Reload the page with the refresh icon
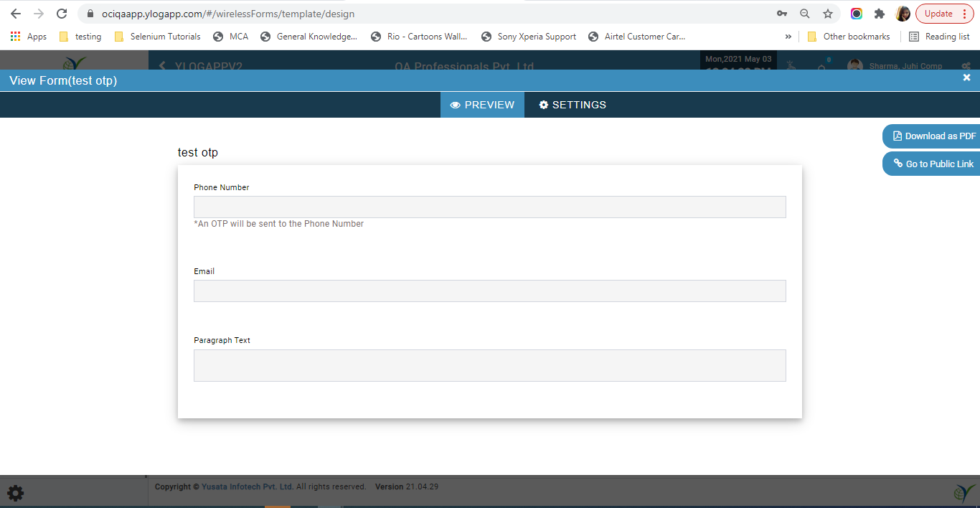 (62, 14)
